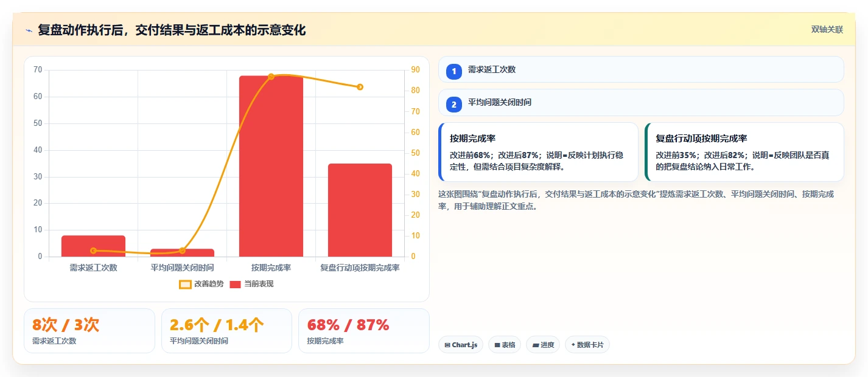Viewport: 868px width, 377px height.
Task: Open the 复盘行动项按期完成率 detail card
Action: pyautogui.click(x=744, y=152)
